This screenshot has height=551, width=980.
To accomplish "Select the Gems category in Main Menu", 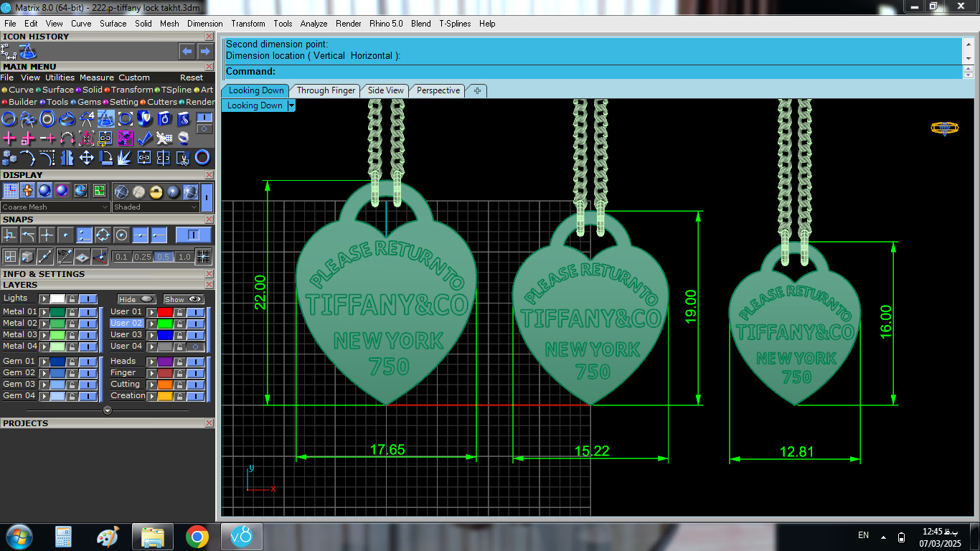I will [85, 102].
